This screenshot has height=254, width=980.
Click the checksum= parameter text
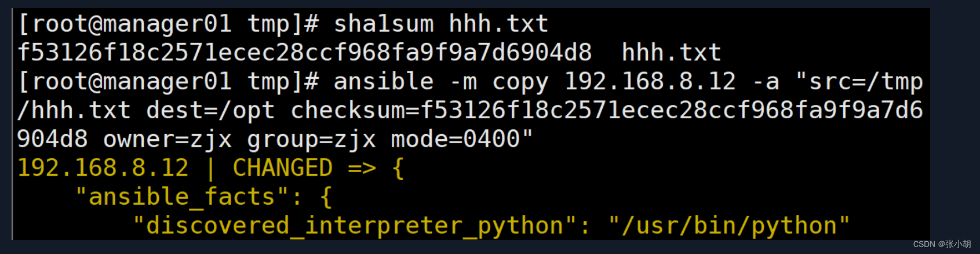tap(355, 110)
